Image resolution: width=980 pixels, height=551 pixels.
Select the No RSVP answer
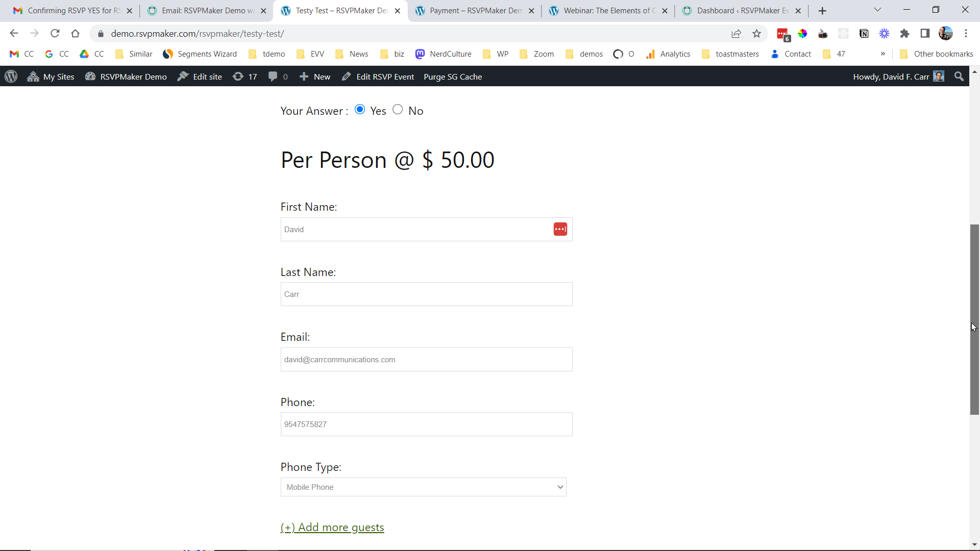point(398,109)
